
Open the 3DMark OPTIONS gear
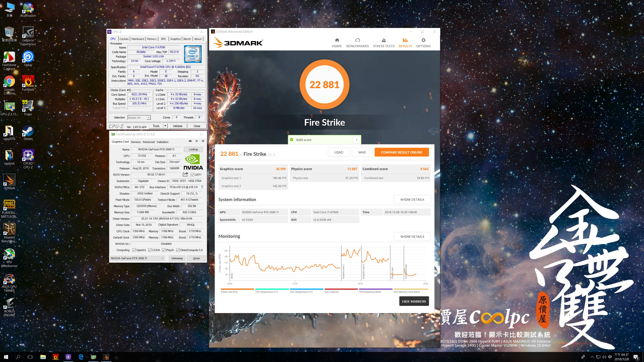423,43
